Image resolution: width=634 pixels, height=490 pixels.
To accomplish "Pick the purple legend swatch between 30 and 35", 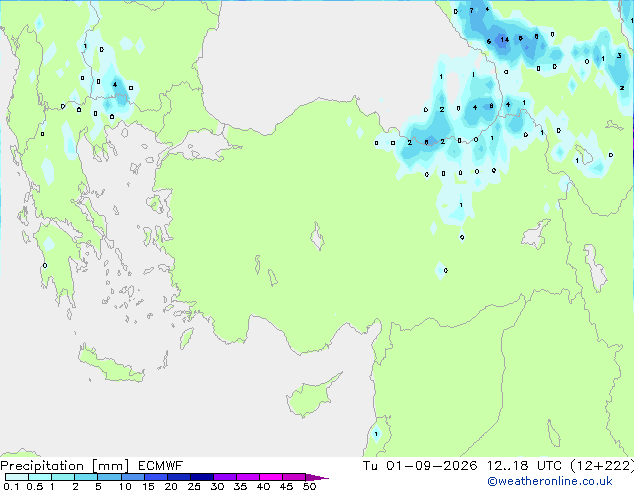I will (225, 477).
